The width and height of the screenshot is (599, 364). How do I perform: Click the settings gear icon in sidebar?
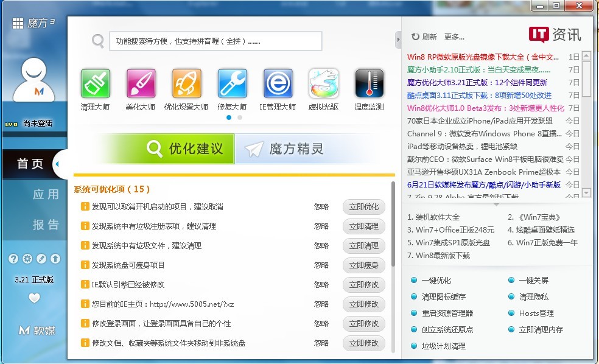(27, 259)
